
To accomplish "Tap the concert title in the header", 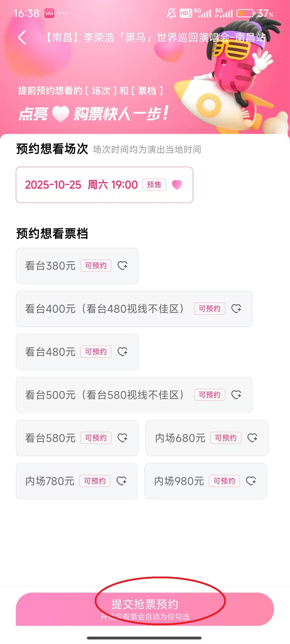I will (155, 37).
